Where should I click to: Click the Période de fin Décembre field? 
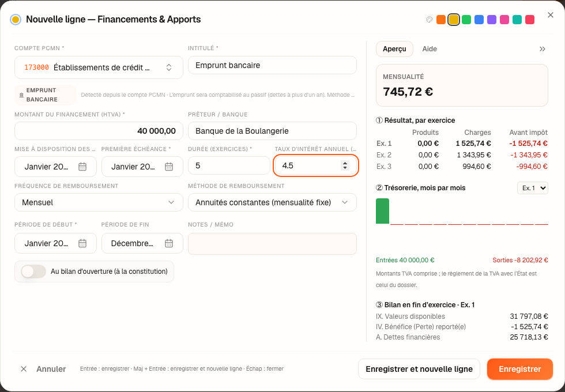click(142, 243)
